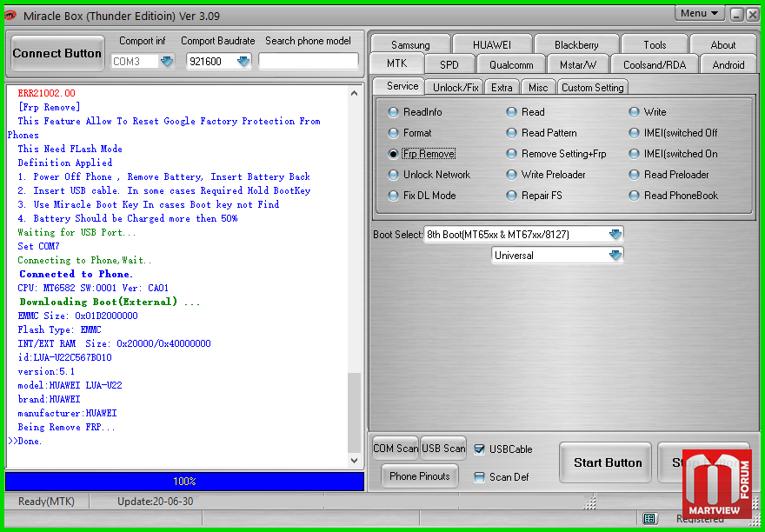Switch to the SPD tab

pyautogui.click(x=449, y=64)
